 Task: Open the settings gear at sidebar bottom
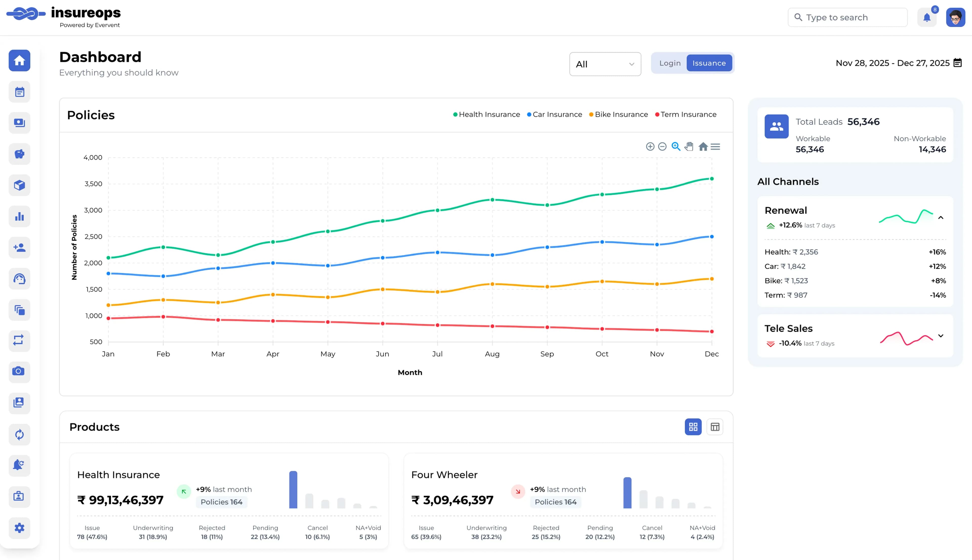tap(19, 528)
